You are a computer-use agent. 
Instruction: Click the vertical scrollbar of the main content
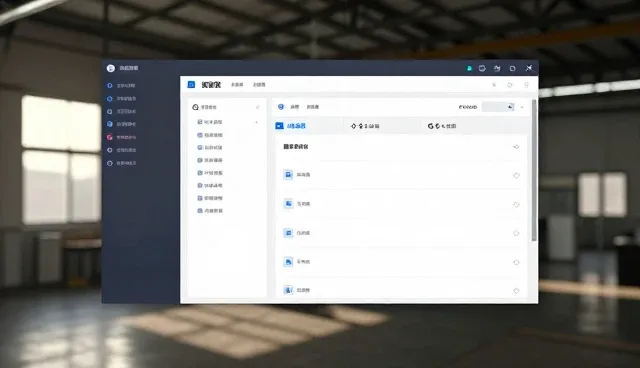[x=534, y=170]
